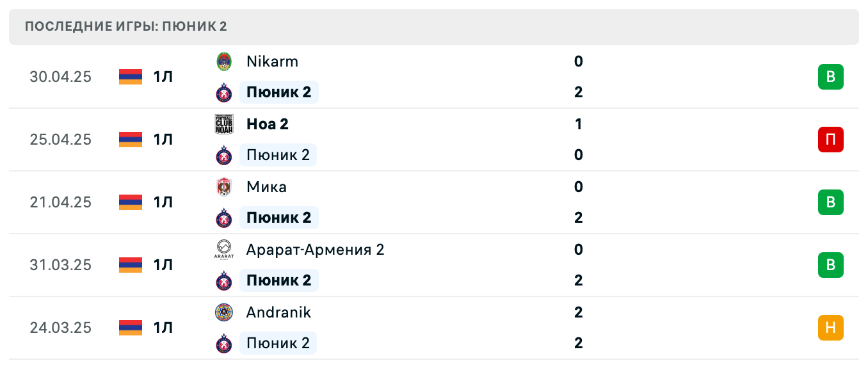Image resolution: width=868 pixels, height=370 pixels.
Task: Select the Ноа 2 Football Club Noah logo
Action: click(224, 124)
